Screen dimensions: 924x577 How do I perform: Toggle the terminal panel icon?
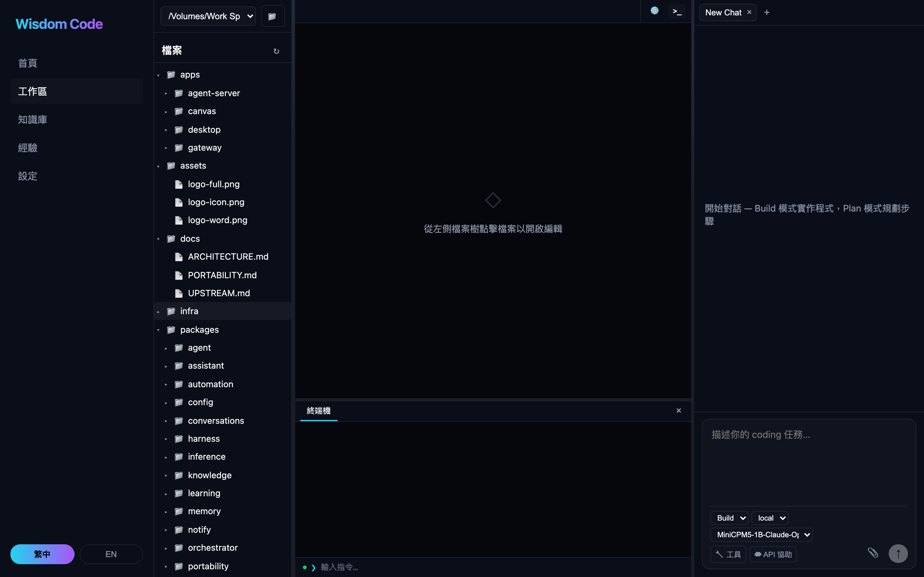(x=677, y=12)
